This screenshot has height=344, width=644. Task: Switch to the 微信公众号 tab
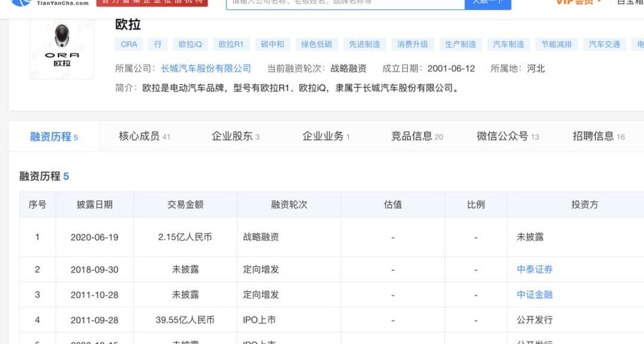pyautogui.click(x=507, y=137)
